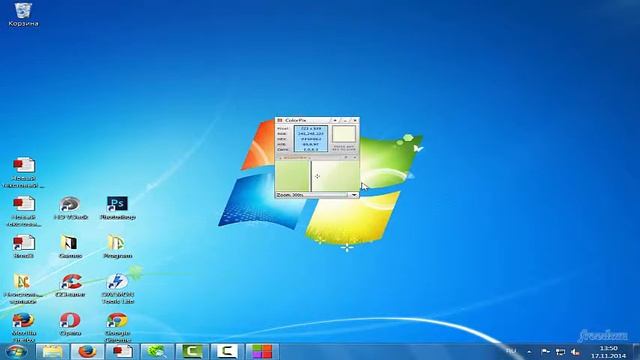Click the Pixel coordinates value in ColorPix
Screen dimensions: 640x360
(311, 128)
